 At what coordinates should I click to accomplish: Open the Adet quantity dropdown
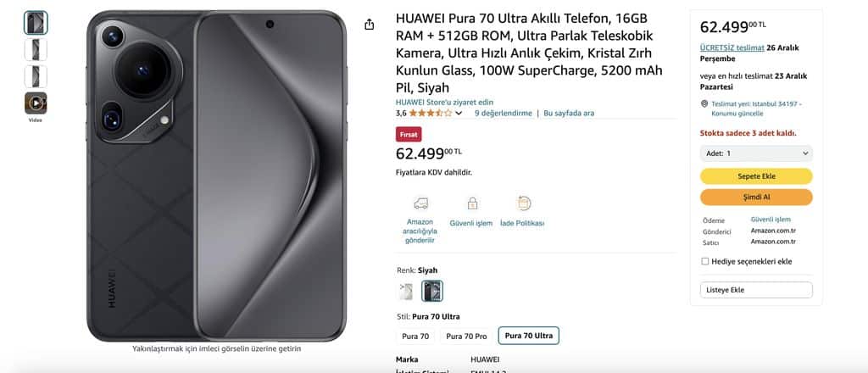click(756, 153)
